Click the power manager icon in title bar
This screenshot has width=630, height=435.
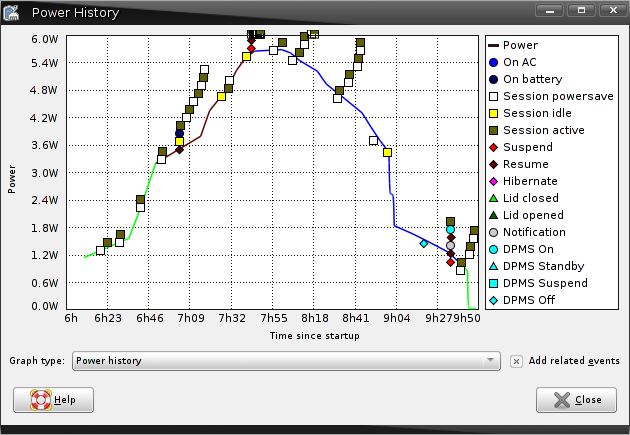click(x=13, y=12)
